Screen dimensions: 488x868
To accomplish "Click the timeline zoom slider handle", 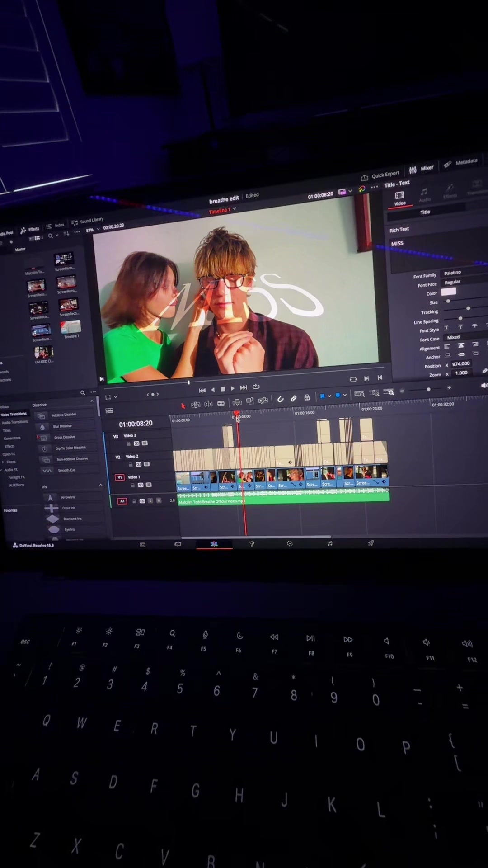I will [x=428, y=389].
